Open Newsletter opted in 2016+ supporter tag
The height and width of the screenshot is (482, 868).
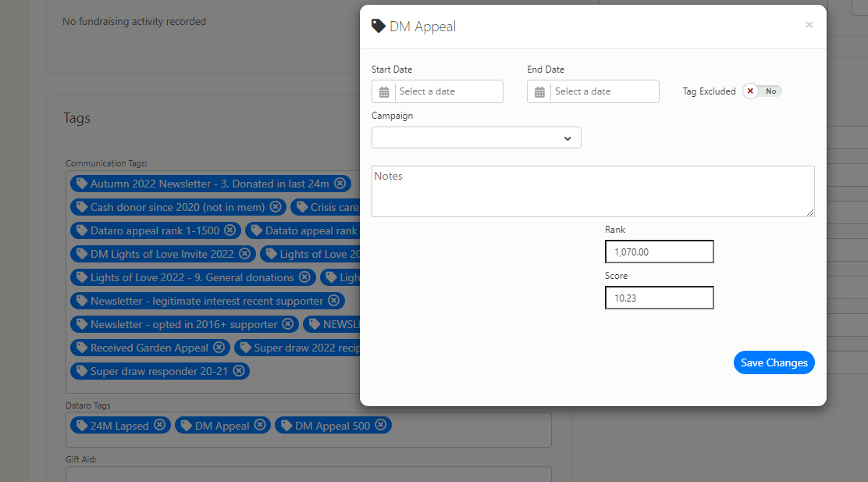183,324
